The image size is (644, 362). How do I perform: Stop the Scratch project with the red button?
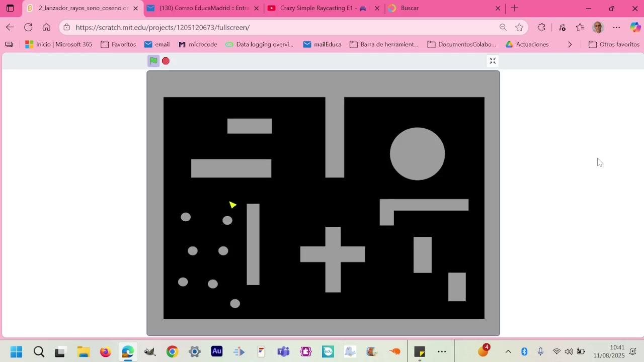click(x=166, y=61)
